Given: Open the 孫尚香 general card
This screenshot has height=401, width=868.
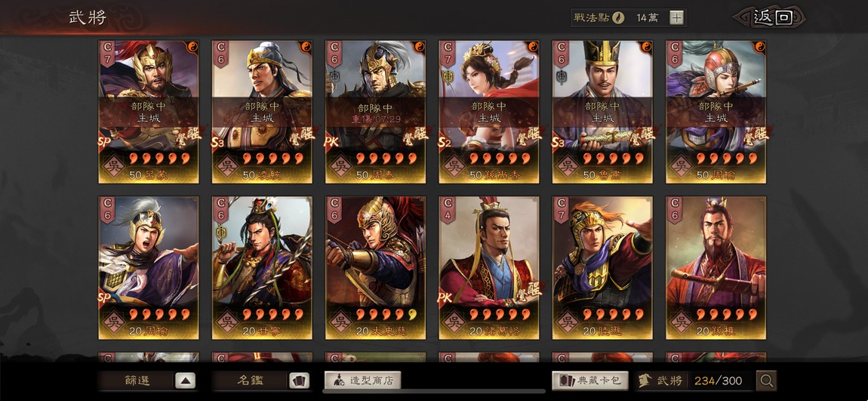Looking at the screenshot, I should click(489, 111).
